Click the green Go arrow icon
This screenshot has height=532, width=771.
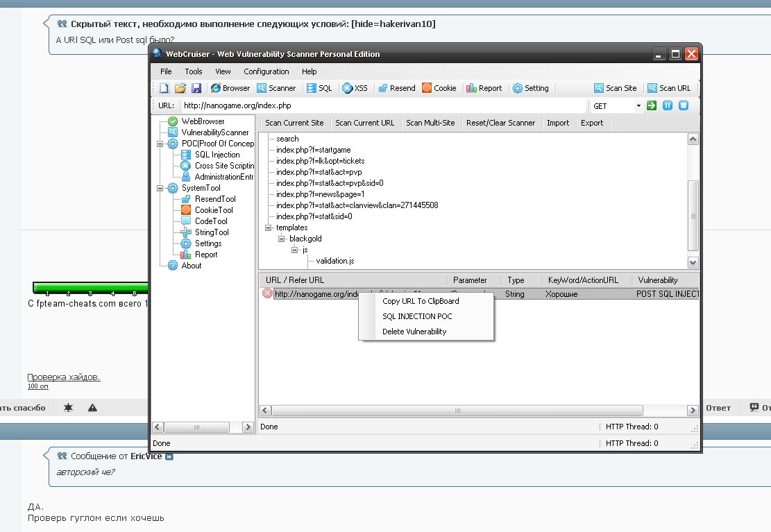coord(652,105)
